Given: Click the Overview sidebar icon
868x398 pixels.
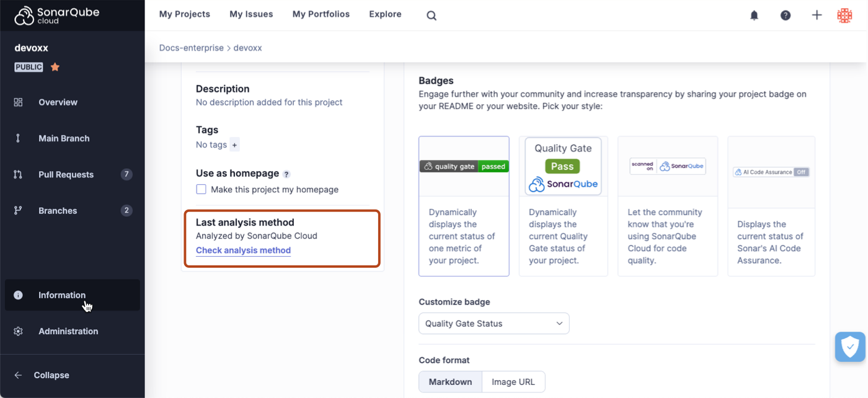Looking at the screenshot, I should point(18,102).
